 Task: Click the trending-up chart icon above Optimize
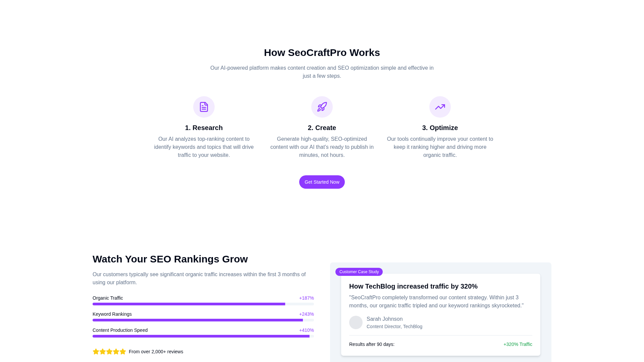(x=440, y=107)
